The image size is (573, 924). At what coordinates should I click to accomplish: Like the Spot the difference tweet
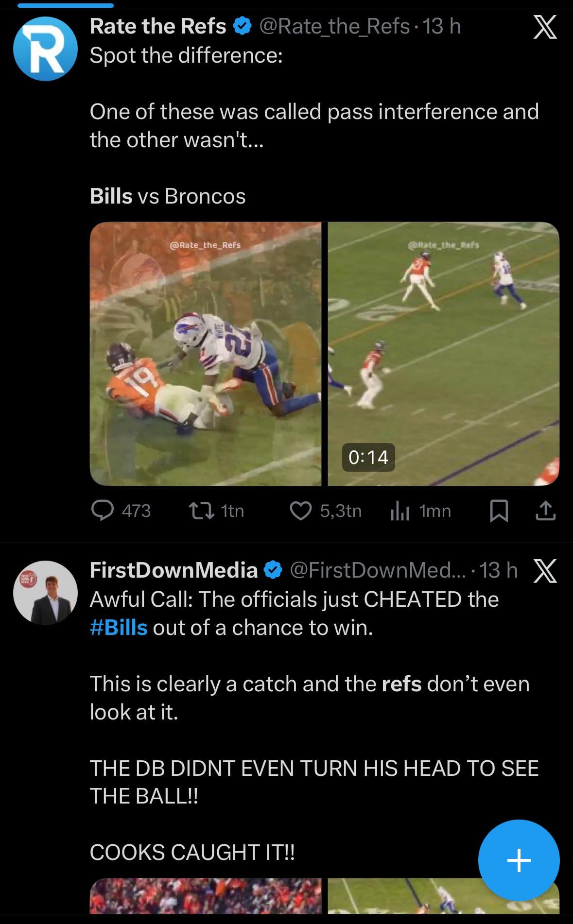pos(300,511)
